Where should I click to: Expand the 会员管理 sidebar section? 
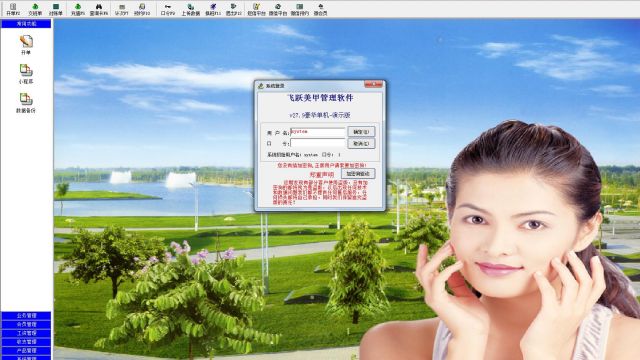coord(26,324)
